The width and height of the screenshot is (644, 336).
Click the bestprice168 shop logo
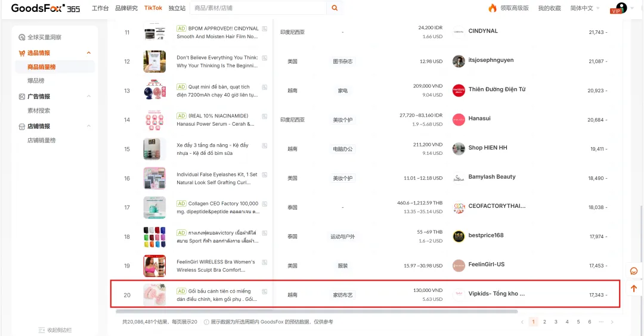coord(459,237)
